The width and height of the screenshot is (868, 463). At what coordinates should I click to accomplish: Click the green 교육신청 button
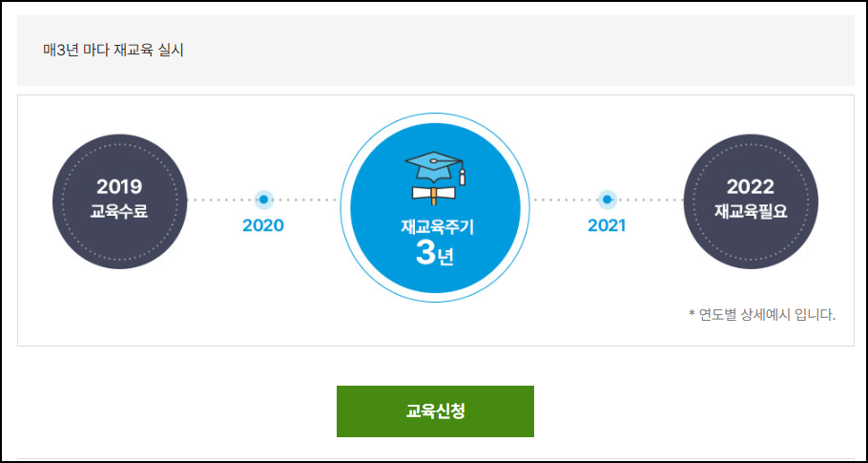435,411
